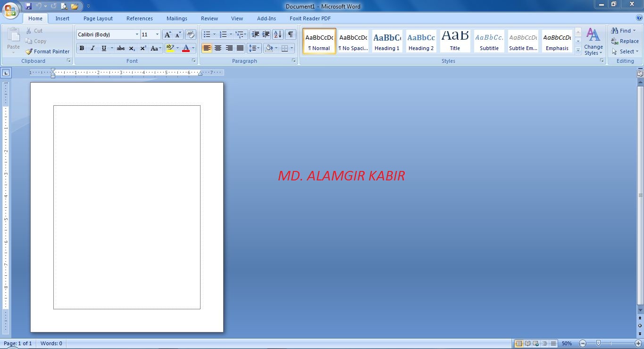The height and width of the screenshot is (349, 644).
Task: Click the Grow Font icon
Action: pos(168,34)
